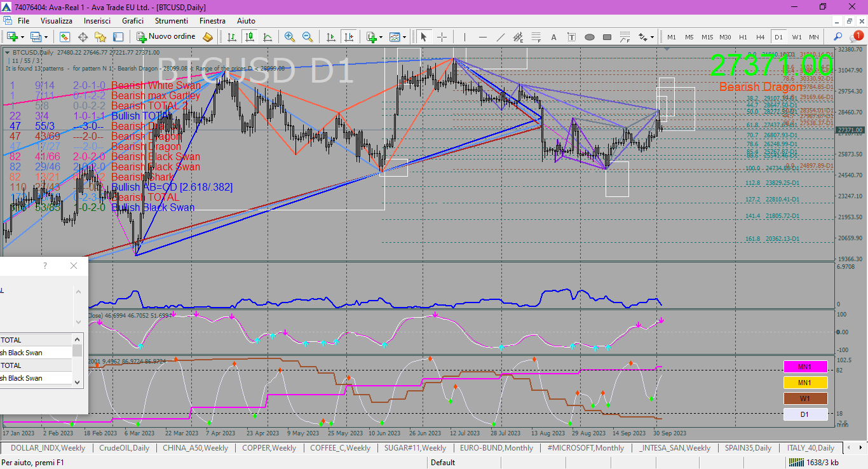Toggle the Terminal panel icon
The width and height of the screenshot is (868, 469).
pyautogui.click(x=118, y=37)
